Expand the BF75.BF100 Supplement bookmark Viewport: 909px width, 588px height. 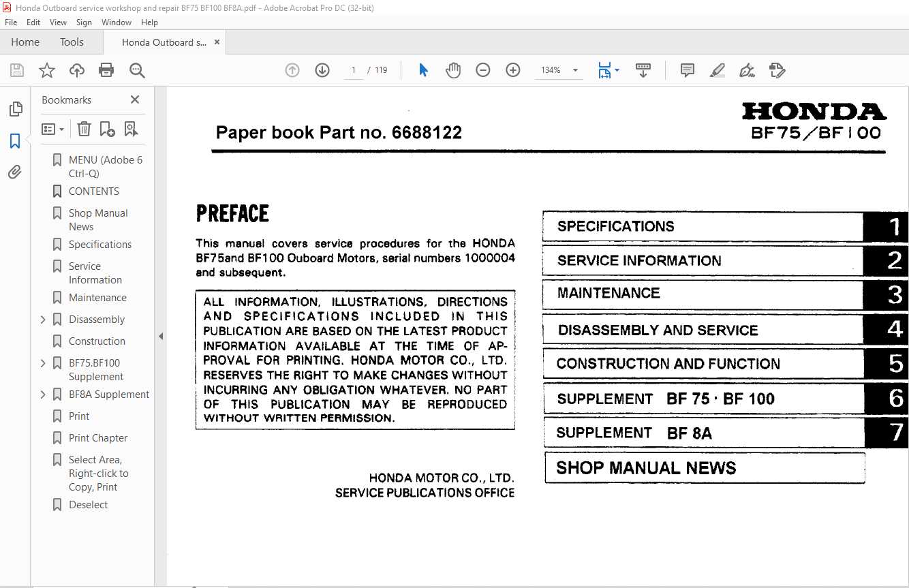click(44, 363)
